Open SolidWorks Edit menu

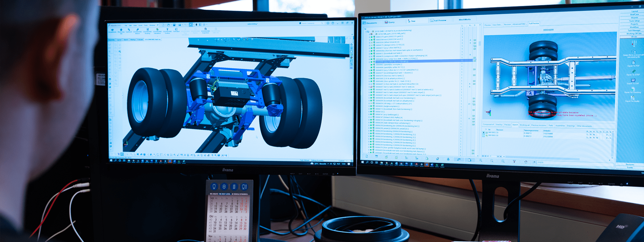tap(130, 25)
